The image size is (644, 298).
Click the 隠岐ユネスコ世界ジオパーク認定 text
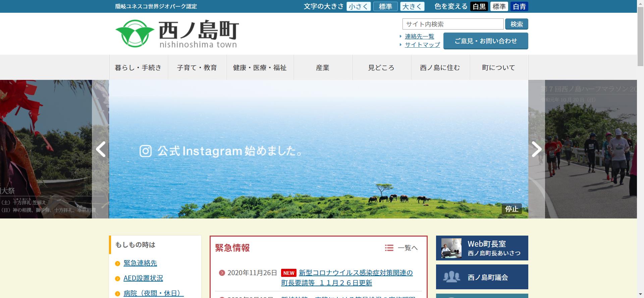pyautogui.click(x=156, y=6)
